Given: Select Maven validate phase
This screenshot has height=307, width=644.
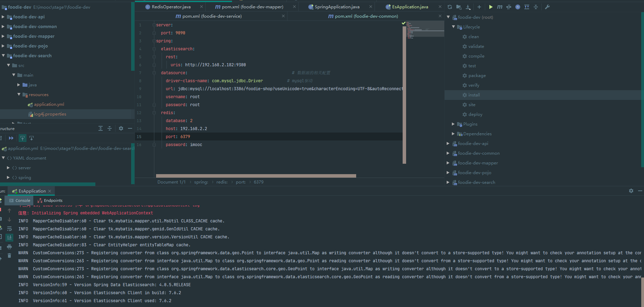Looking at the screenshot, I should click(x=476, y=46).
